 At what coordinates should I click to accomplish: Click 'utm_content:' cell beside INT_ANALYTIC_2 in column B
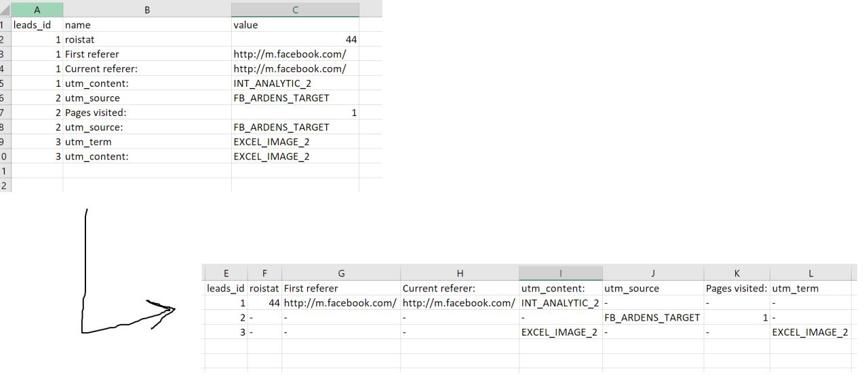147,83
